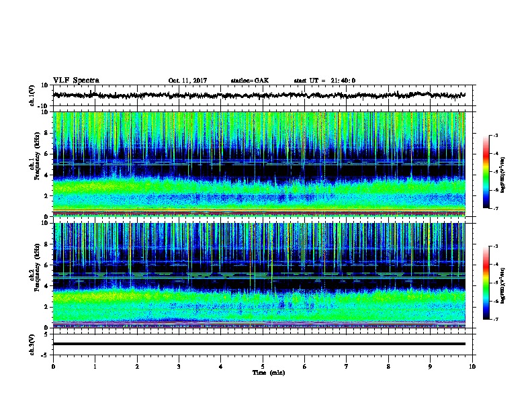The width and height of the screenshot is (532, 411).
Task: Click the ch.2 color scale log(PSD) label
Action: click(x=503, y=285)
